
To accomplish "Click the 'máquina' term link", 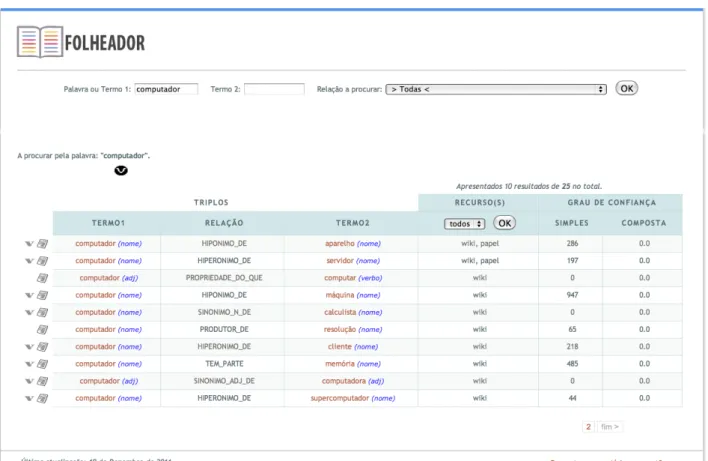I will pos(340,295).
